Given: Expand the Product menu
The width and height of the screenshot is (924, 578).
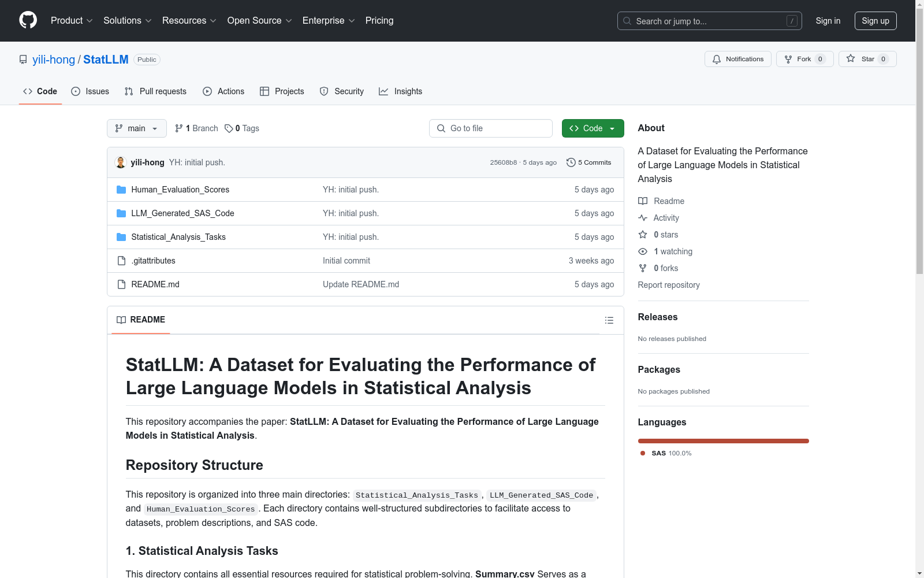Looking at the screenshot, I should pyautogui.click(x=72, y=20).
